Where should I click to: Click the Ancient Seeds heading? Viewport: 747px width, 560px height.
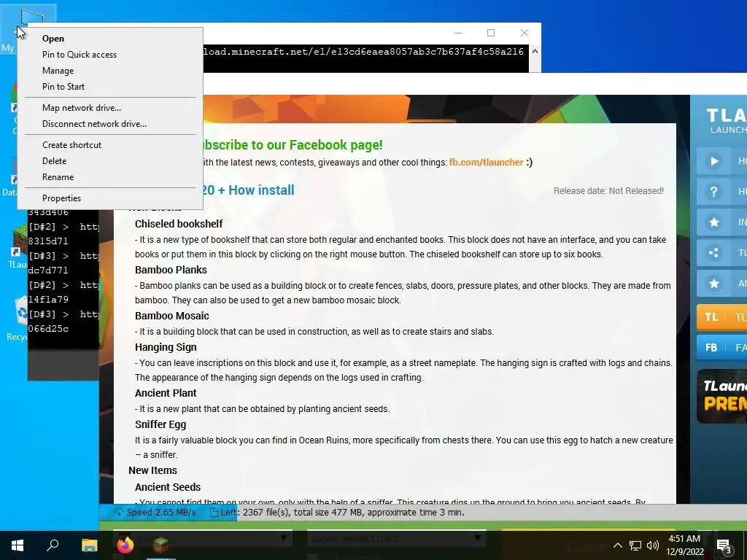(168, 487)
